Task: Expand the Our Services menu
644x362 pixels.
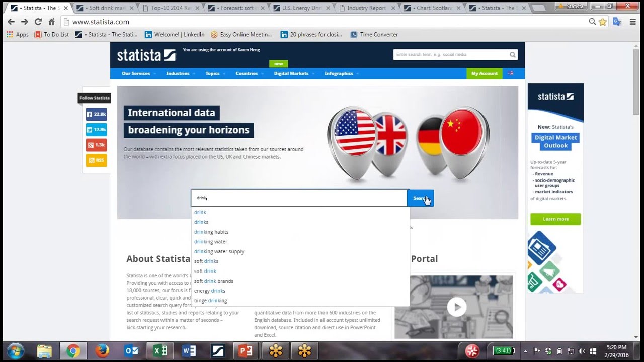Action: (x=138, y=73)
